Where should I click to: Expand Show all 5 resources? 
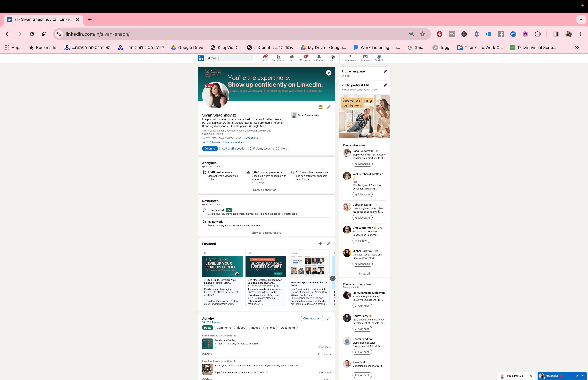coord(266,233)
